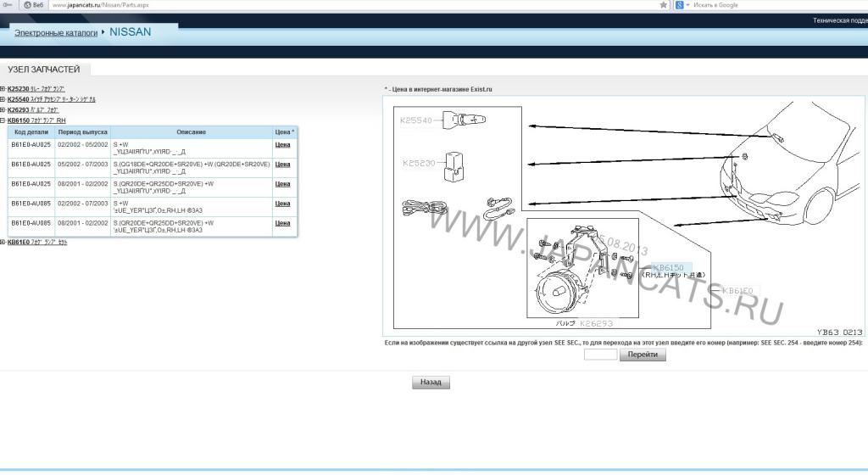Click the 'Код детали' column header
The width and height of the screenshot is (868, 475).
tap(31, 132)
